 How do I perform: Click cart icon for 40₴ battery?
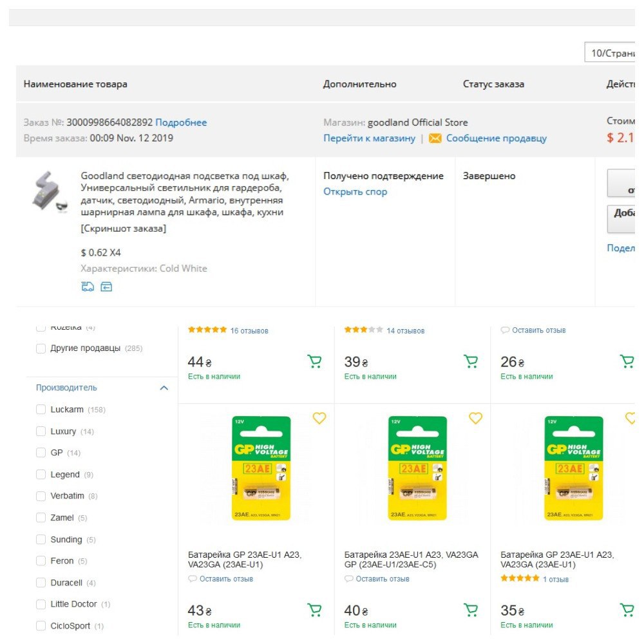(471, 610)
